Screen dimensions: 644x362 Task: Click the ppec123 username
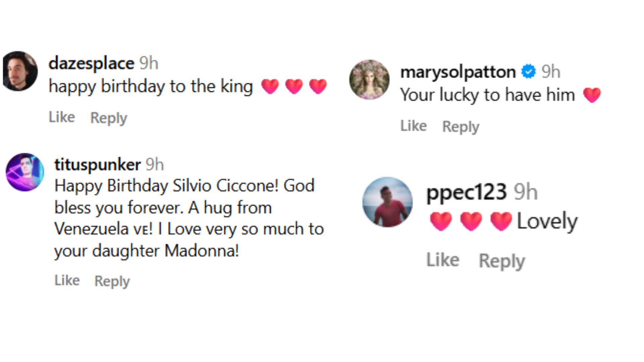(x=466, y=192)
